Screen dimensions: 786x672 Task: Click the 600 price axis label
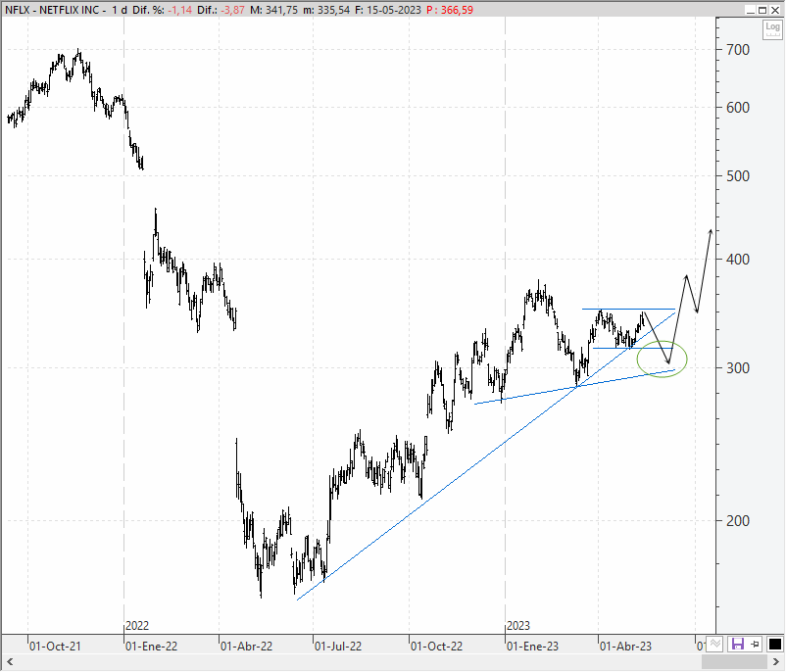[738, 107]
